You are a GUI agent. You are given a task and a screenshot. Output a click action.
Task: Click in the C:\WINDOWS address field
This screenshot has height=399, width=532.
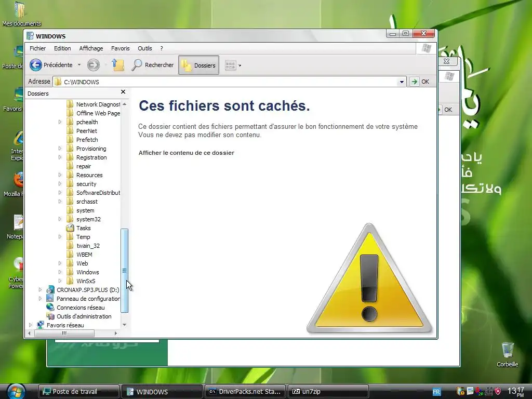click(x=225, y=82)
